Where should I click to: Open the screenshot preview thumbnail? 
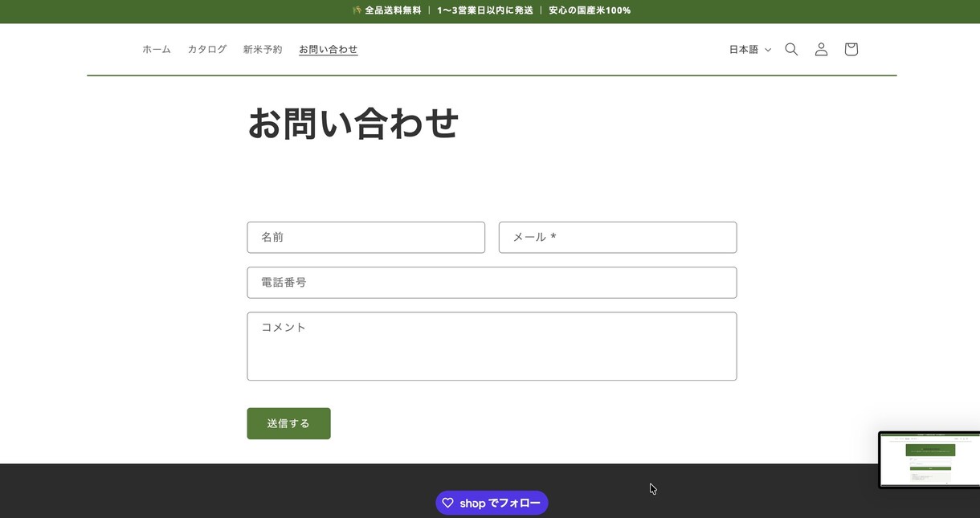click(x=929, y=459)
